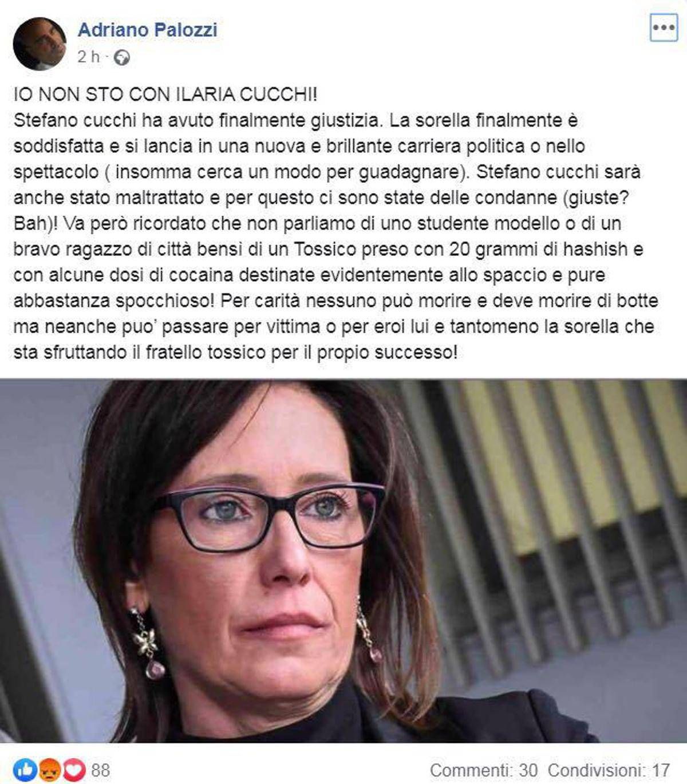Open the list of 88 reactions

point(101,770)
